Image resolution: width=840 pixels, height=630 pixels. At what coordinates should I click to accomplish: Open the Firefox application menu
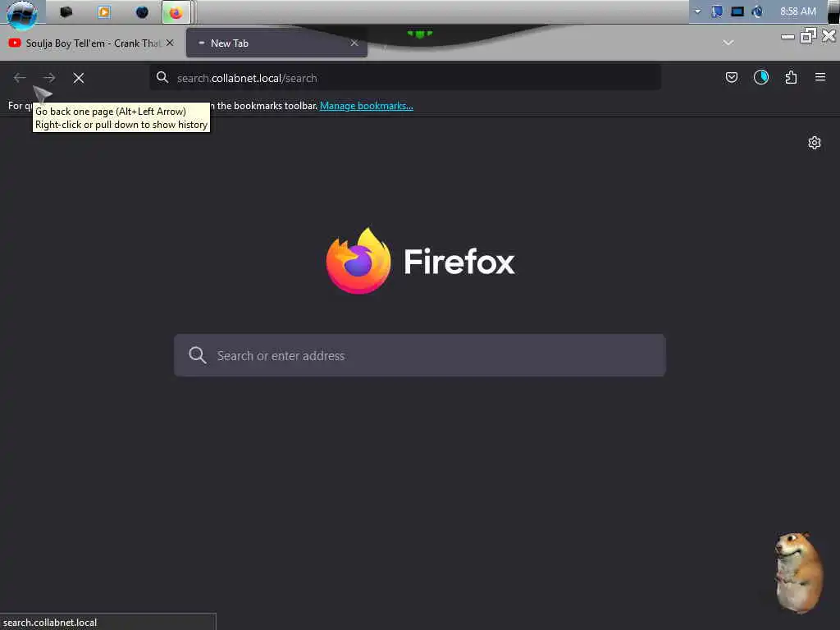click(x=820, y=77)
